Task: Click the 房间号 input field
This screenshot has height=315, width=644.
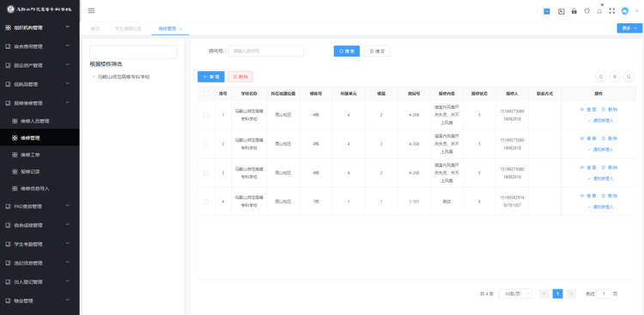Action: pyautogui.click(x=265, y=51)
